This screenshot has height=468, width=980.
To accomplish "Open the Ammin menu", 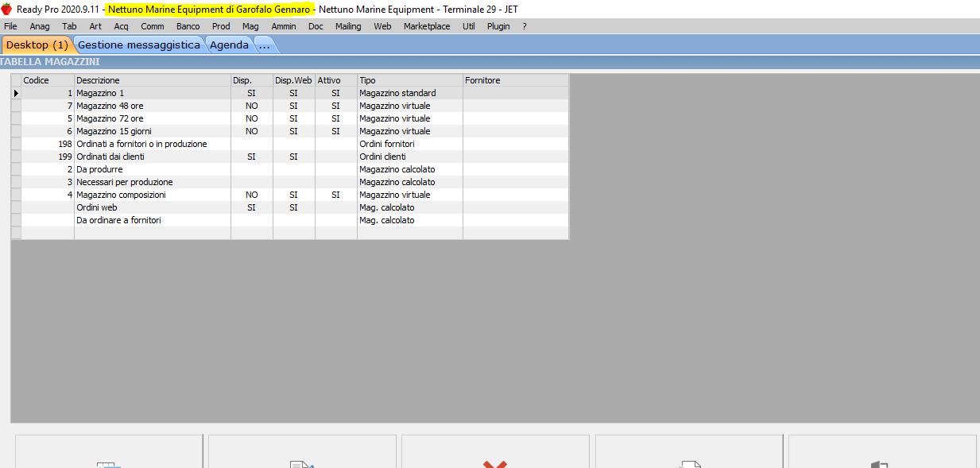I will pyautogui.click(x=284, y=26).
